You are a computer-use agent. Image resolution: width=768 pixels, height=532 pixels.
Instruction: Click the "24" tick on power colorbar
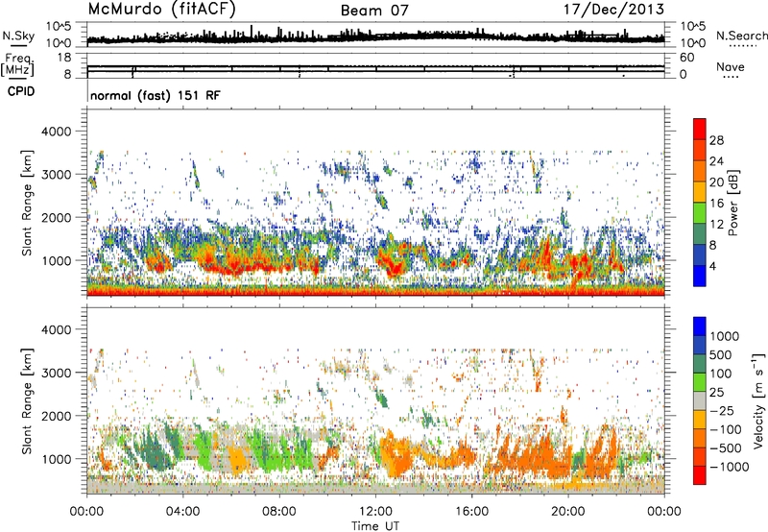pyautogui.click(x=716, y=161)
